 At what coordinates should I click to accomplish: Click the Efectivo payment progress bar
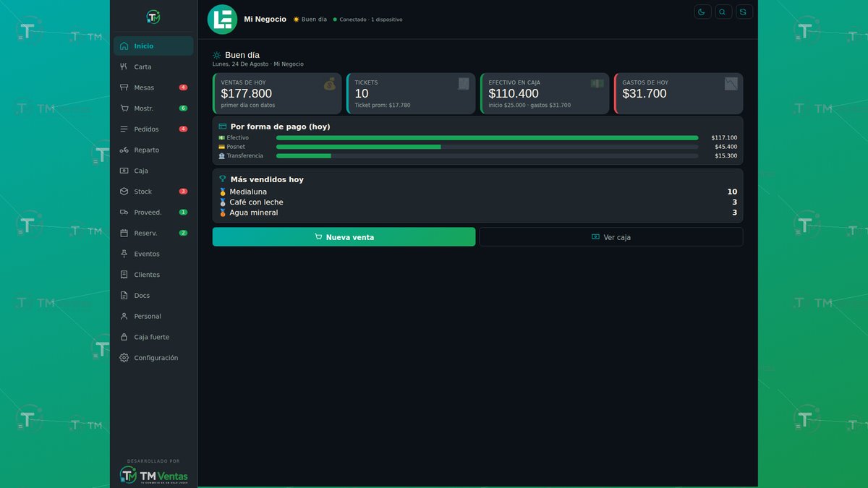pyautogui.click(x=487, y=137)
